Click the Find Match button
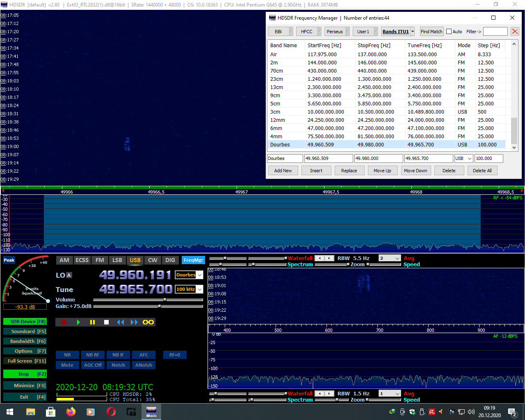 [431, 32]
